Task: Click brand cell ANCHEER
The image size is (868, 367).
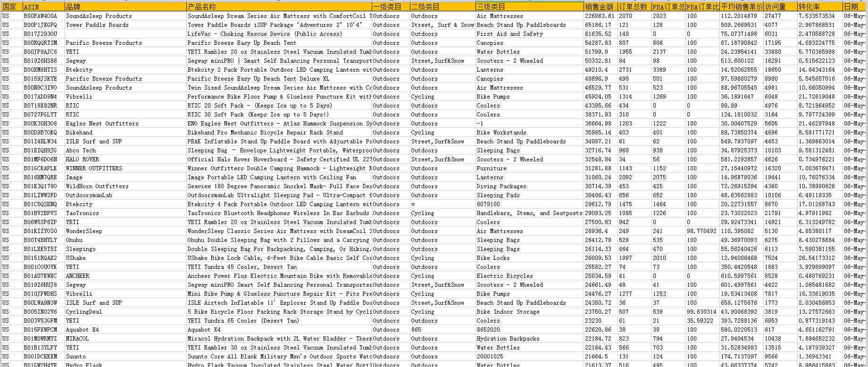Action: pos(125,276)
